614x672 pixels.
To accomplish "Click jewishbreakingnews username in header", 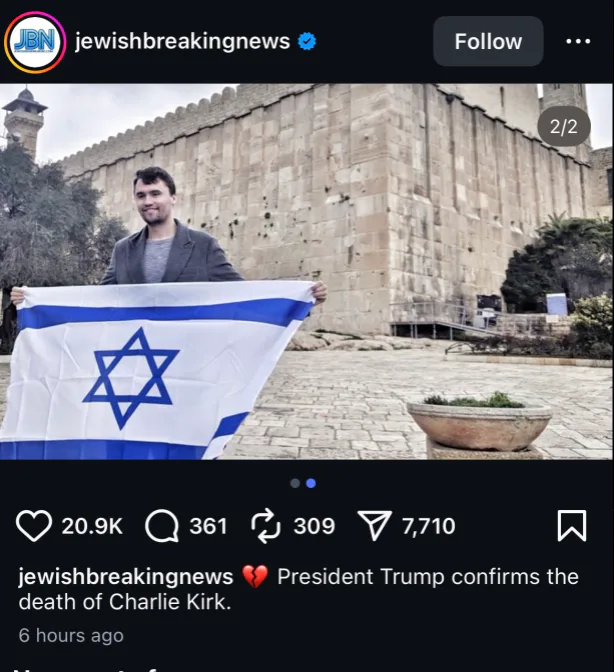I will pos(183,42).
